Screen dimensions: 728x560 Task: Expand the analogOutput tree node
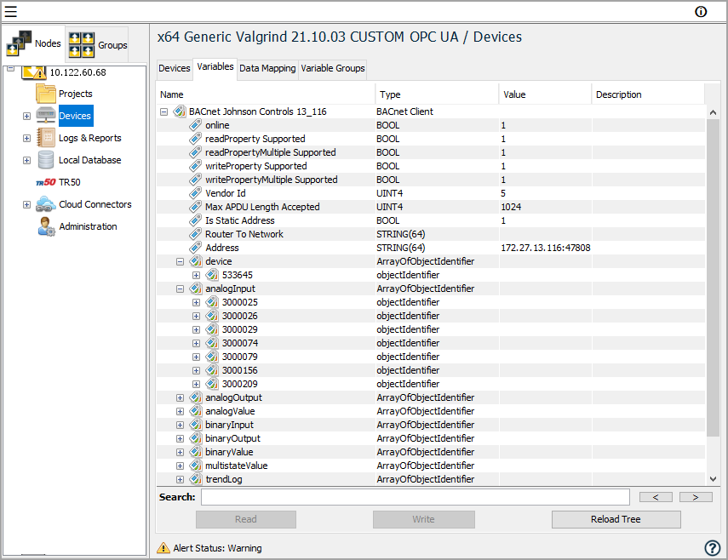point(180,397)
